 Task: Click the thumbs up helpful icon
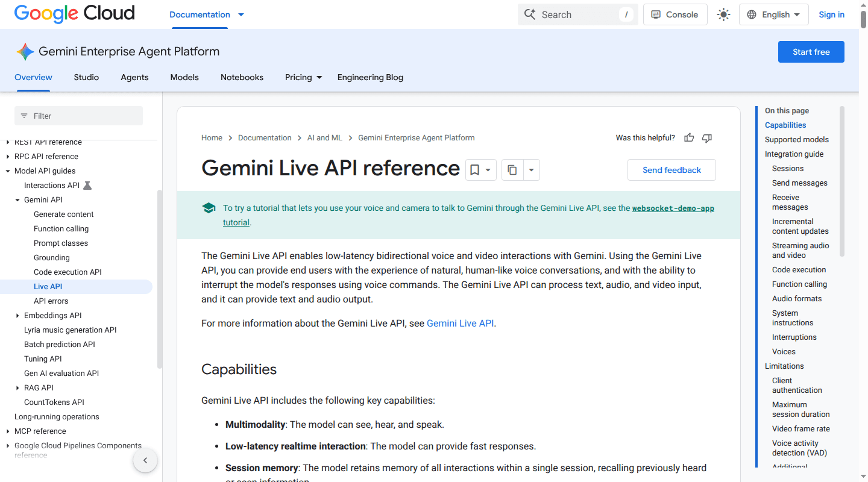(x=689, y=138)
